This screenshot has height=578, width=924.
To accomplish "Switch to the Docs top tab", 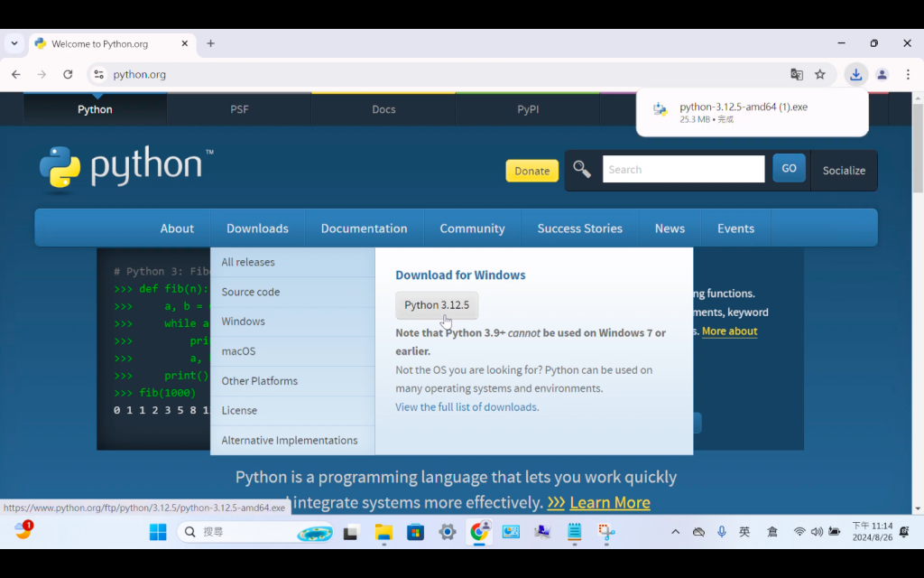I will [383, 109].
